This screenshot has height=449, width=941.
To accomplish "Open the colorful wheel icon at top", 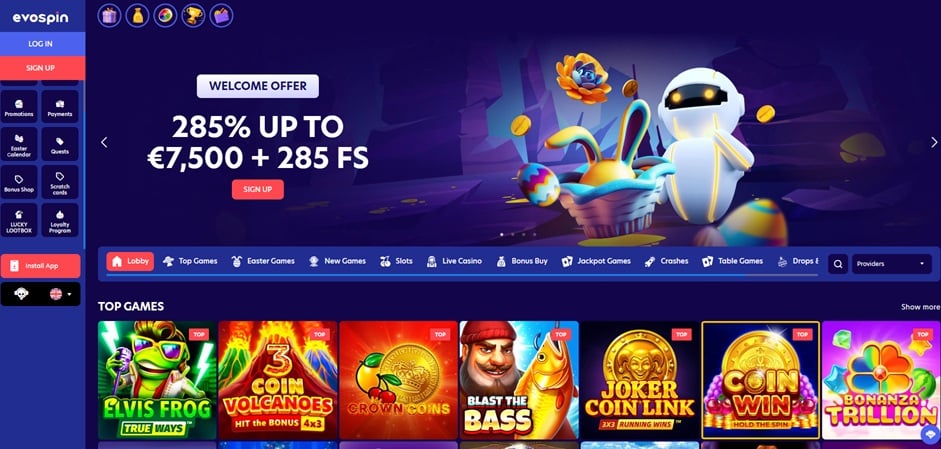I will (165, 16).
